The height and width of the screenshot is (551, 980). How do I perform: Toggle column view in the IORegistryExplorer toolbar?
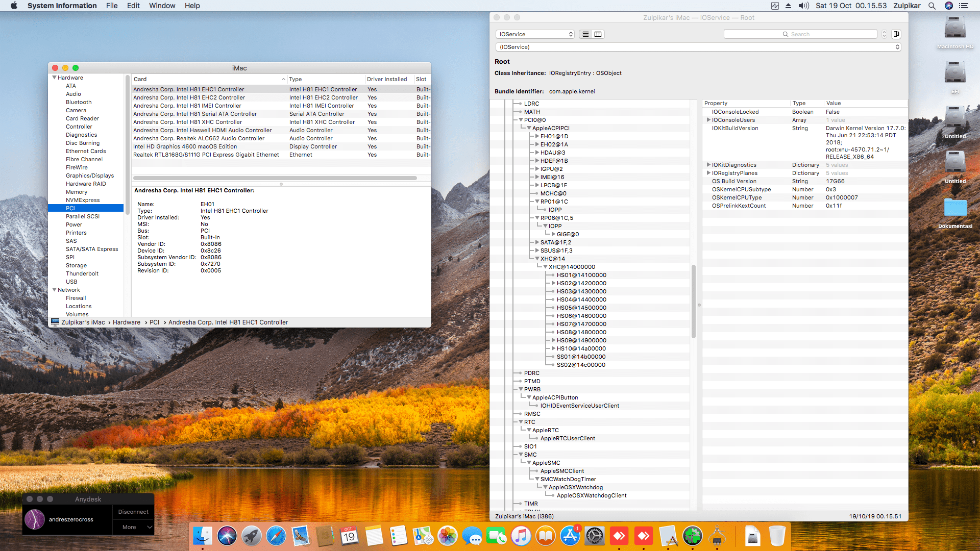(598, 34)
